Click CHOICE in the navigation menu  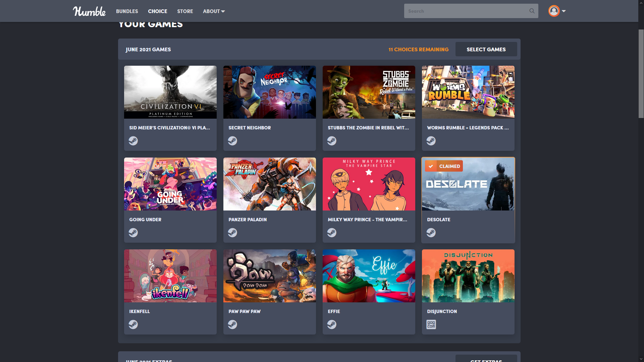click(158, 11)
